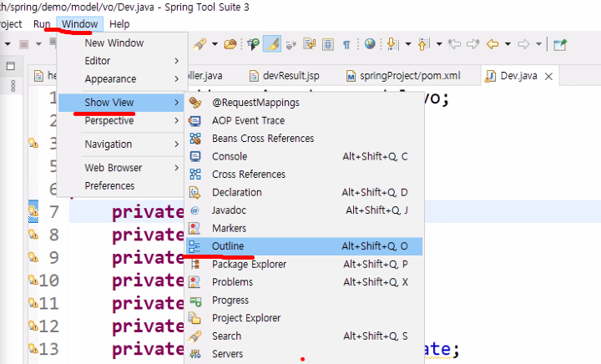Viewport: 601px width, 364px height.
Task: Select @RequestMappings view
Action: (305, 103)
